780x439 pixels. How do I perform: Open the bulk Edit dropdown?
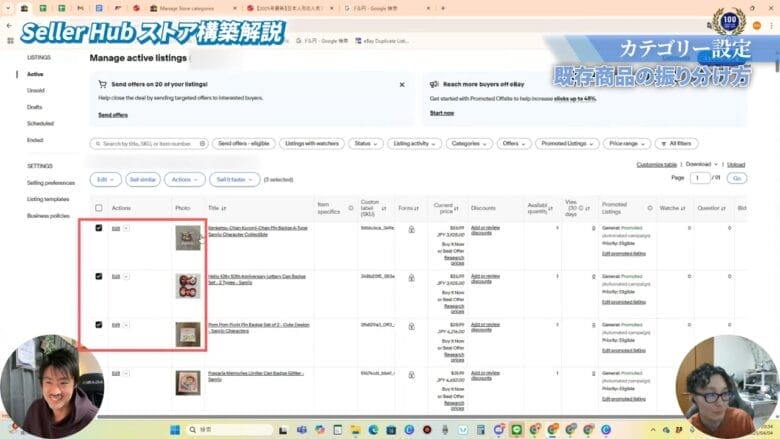click(x=105, y=179)
